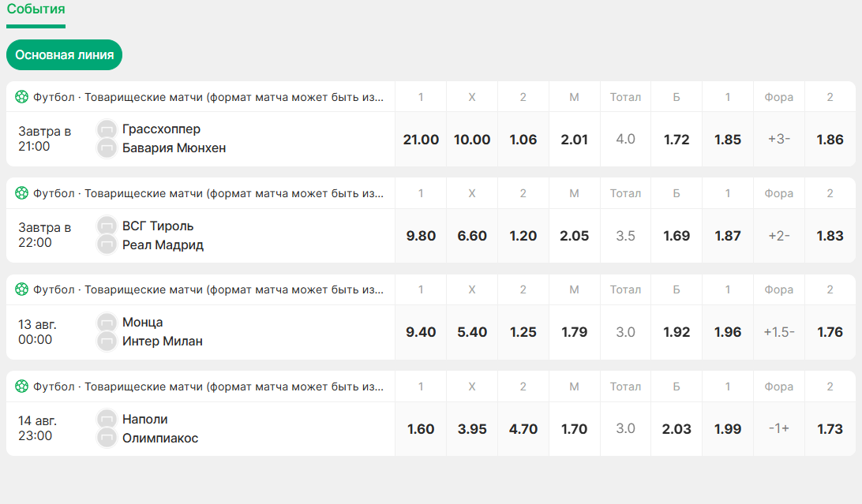Bet on Интер Милан win at 1.25
Viewport: 862px width, 504px height.
(523, 332)
